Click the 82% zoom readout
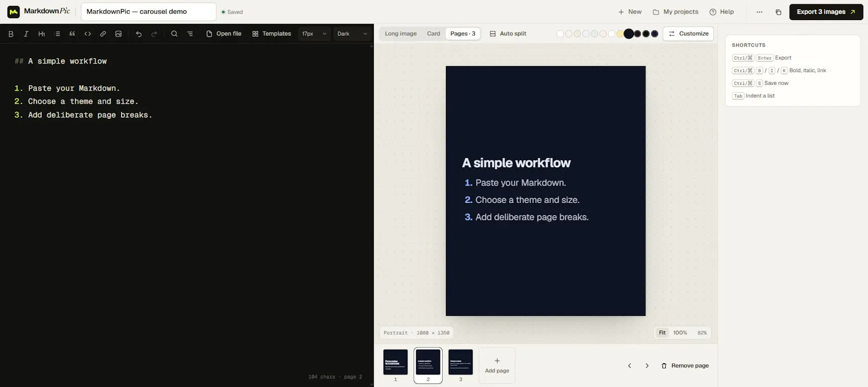 click(x=702, y=333)
